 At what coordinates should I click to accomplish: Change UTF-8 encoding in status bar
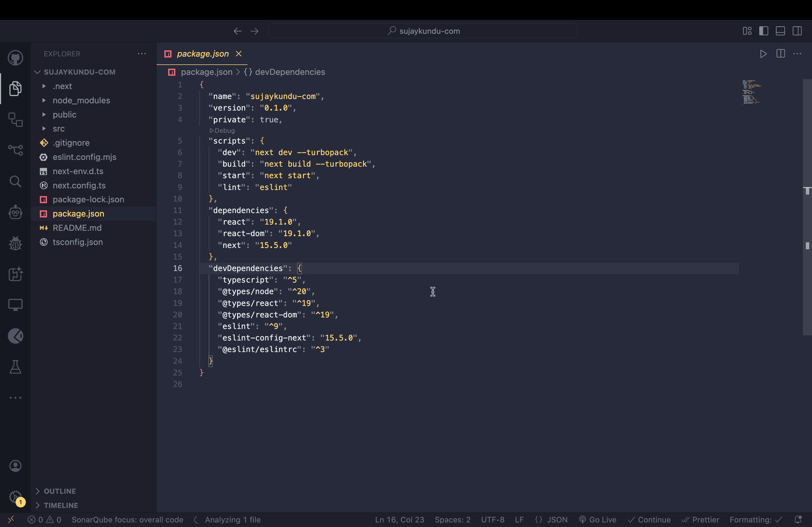(x=493, y=519)
